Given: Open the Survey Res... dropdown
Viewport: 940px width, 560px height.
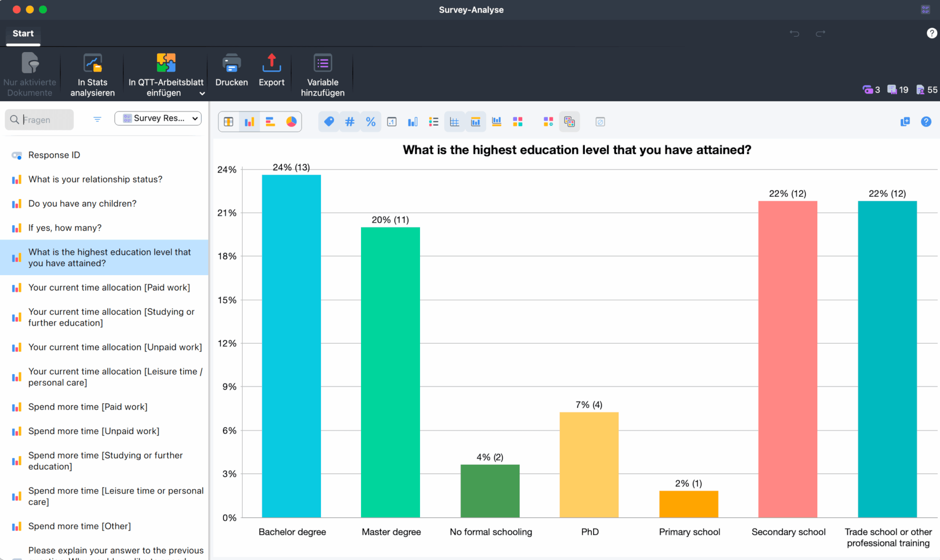Looking at the screenshot, I should [x=158, y=118].
